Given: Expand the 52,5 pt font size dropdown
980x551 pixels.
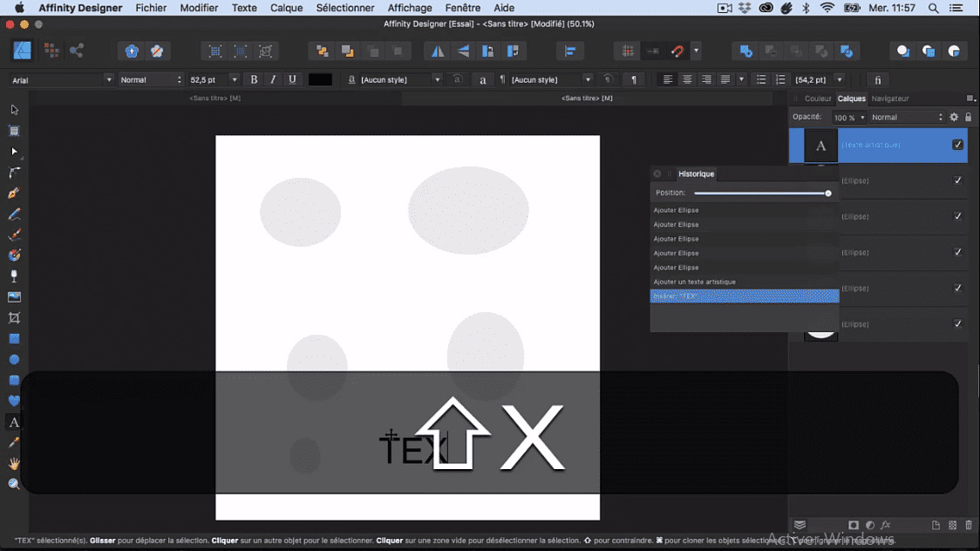Looking at the screenshot, I should (x=235, y=79).
